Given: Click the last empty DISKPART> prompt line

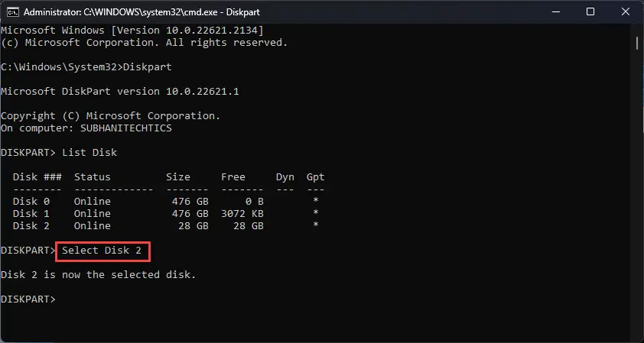Looking at the screenshot, I should [28, 299].
